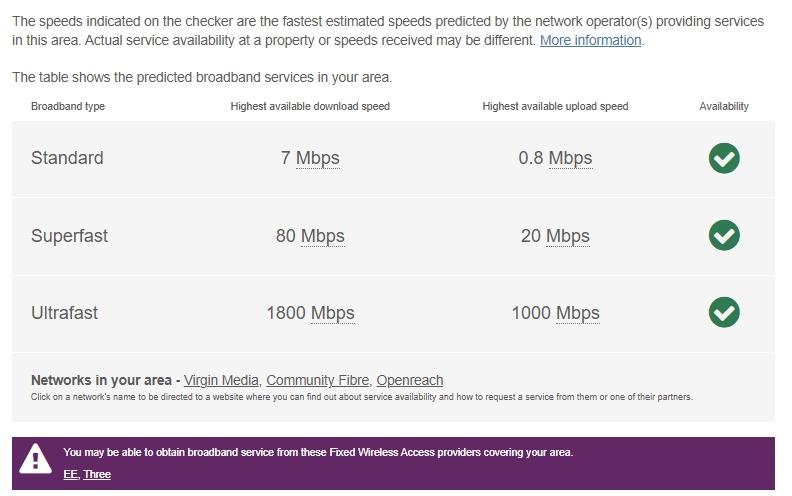Click Mbps abbreviation in Ultrafast upload speed
The width and height of the screenshot is (792, 496).
pos(578,313)
